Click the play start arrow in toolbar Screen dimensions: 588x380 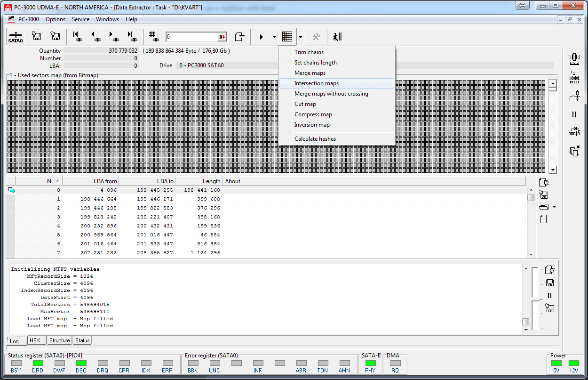click(262, 37)
